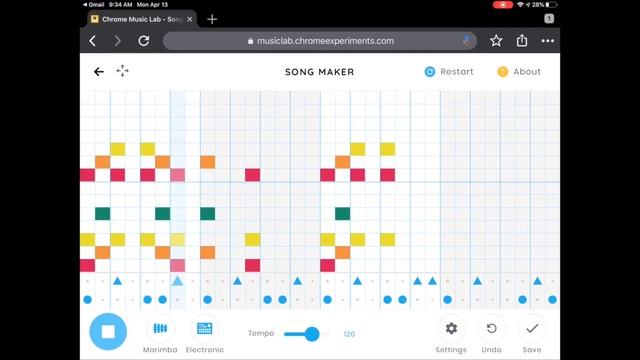The width and height of the screenshot is (640, 360).
Task: Bookmark the page with the star
Action: (496, 41)
